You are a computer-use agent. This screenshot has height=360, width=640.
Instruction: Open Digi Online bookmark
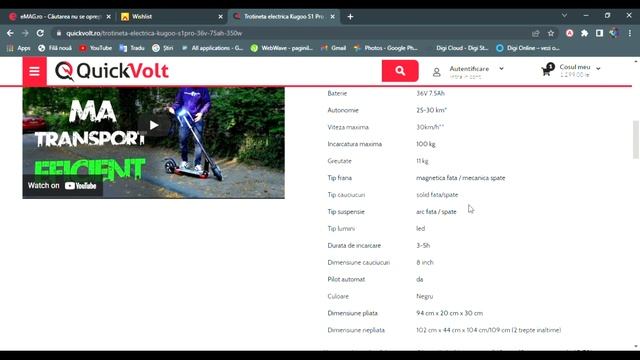tap(527, 48)
